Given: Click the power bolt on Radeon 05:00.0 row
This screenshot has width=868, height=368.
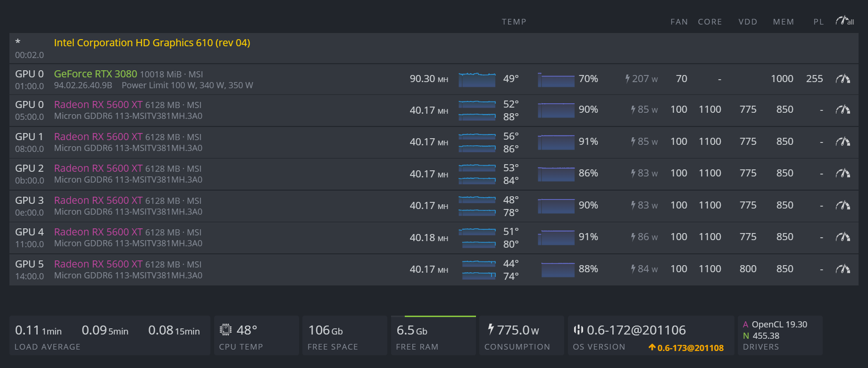Looking at the screenshot, I should (633, 109).
